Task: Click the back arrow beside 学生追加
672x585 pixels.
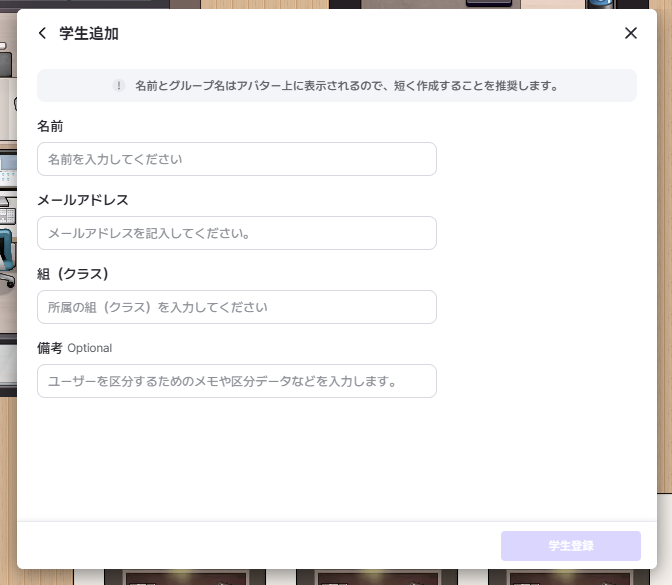Action: [x=42, y=33]
